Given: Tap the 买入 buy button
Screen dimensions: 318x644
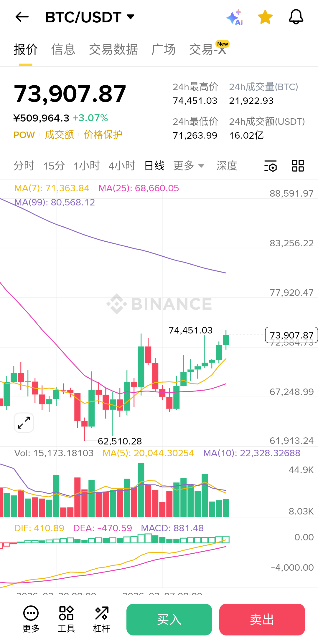Looking at the screenshot, I should (169, 620).
